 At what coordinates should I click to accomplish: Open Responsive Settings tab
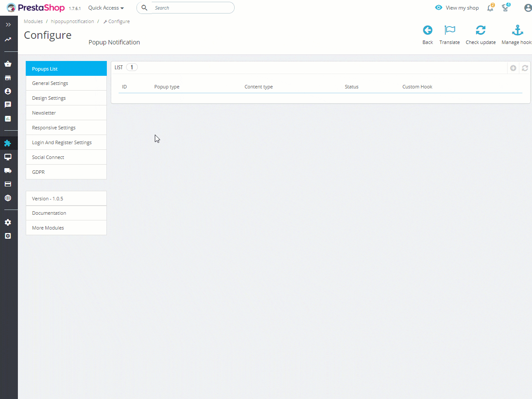coord(66,128)
